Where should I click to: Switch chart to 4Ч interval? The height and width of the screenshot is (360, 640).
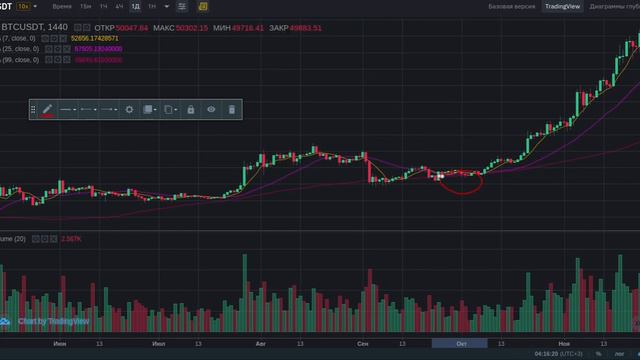[x=119, y=7]
